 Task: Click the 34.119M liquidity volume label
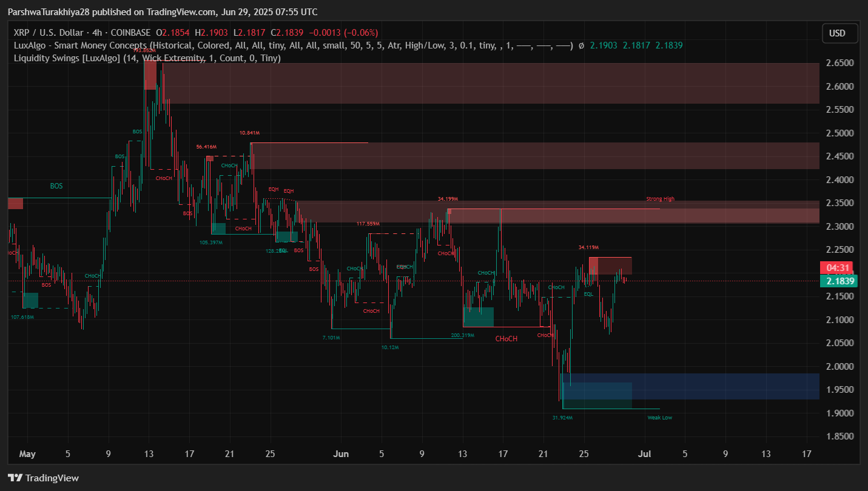pyautogui.click(x=588, y=247)
